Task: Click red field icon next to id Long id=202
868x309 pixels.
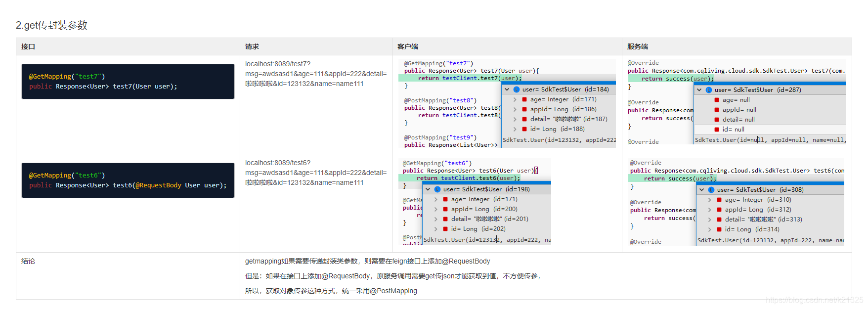Action: (x=445, y=229)
